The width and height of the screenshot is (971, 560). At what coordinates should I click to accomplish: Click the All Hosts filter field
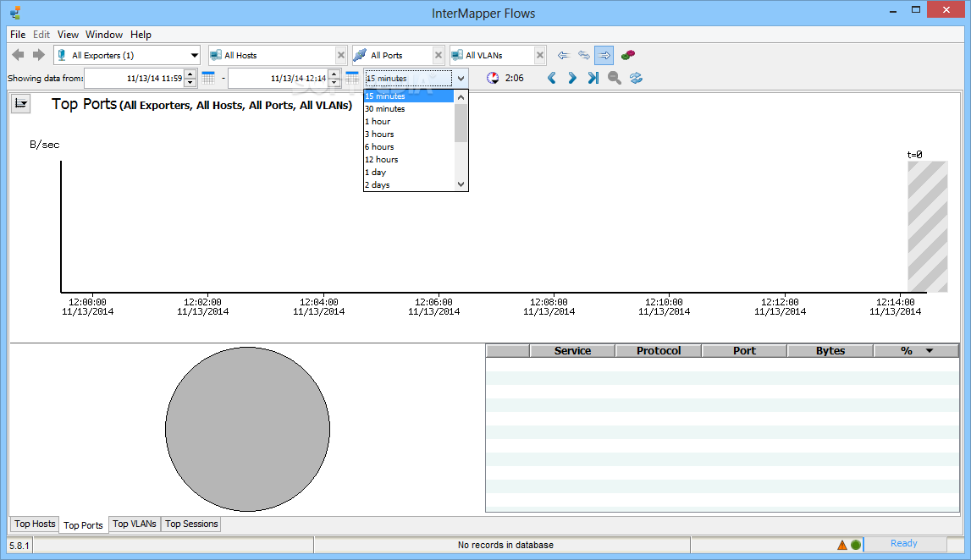point(271,55)
